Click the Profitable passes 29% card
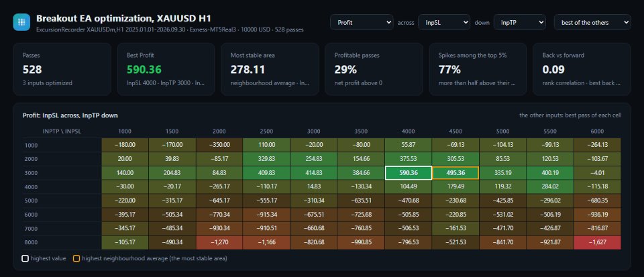Viewport: 644px width, 277px height. point(374,69)
